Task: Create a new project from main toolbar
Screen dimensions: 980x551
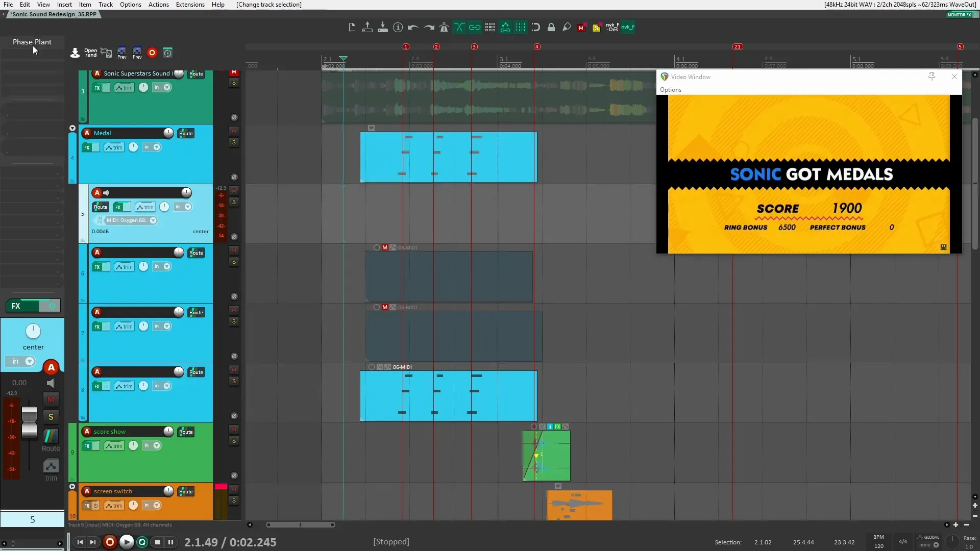Action: pos(352,28)
